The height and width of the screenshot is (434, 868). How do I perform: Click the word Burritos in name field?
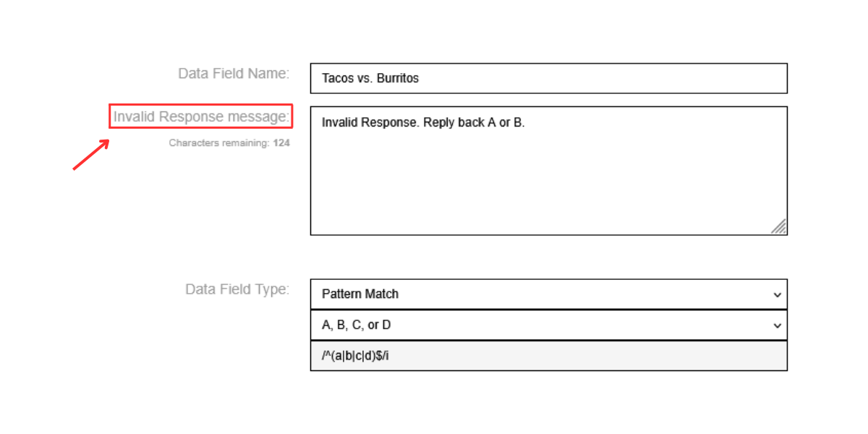click(x=398, y=78)
